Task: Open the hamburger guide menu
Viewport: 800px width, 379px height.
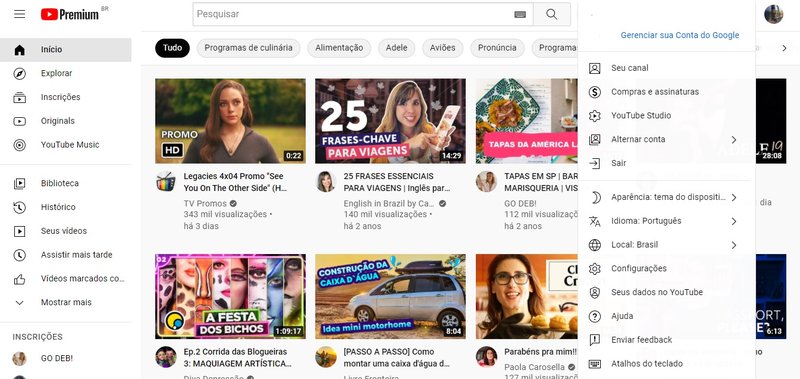Action: (x=19, y=14)
